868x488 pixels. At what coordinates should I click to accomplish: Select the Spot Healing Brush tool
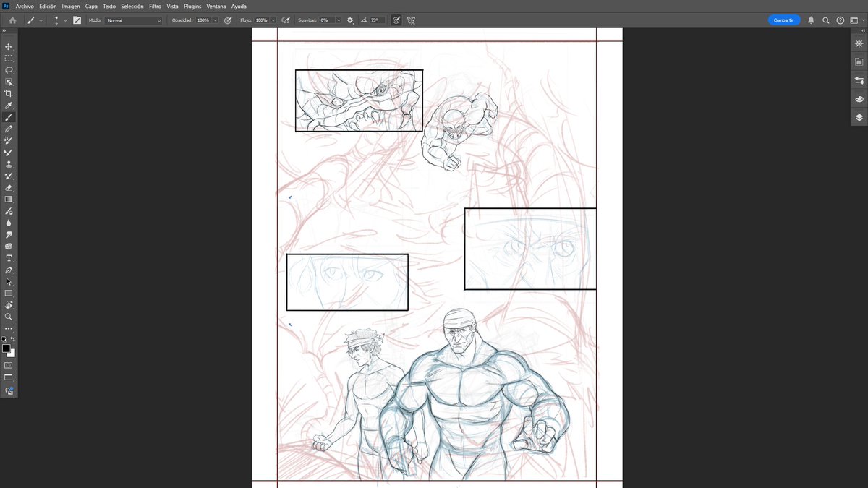pyautogui.click(x=9, y=140)
